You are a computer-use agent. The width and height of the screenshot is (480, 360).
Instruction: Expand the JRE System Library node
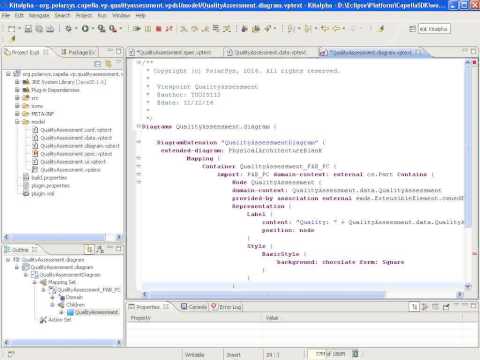17,82
